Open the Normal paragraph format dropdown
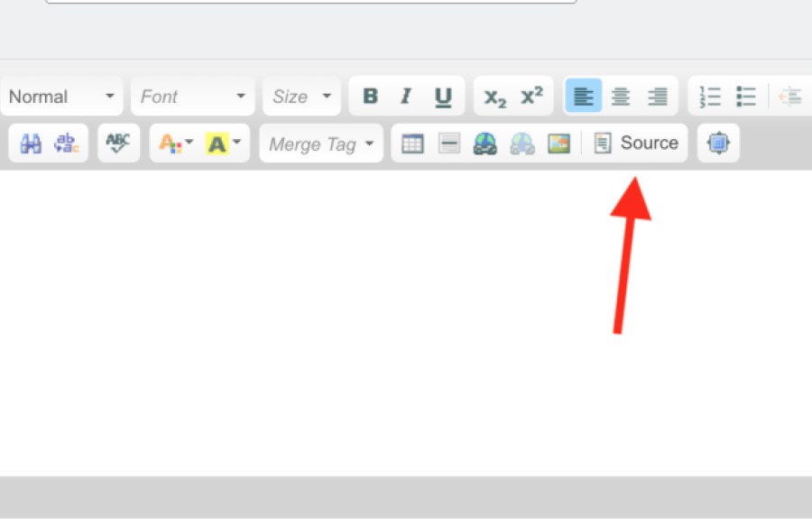Viewport: 812px width, 519px height. (61, 97)
